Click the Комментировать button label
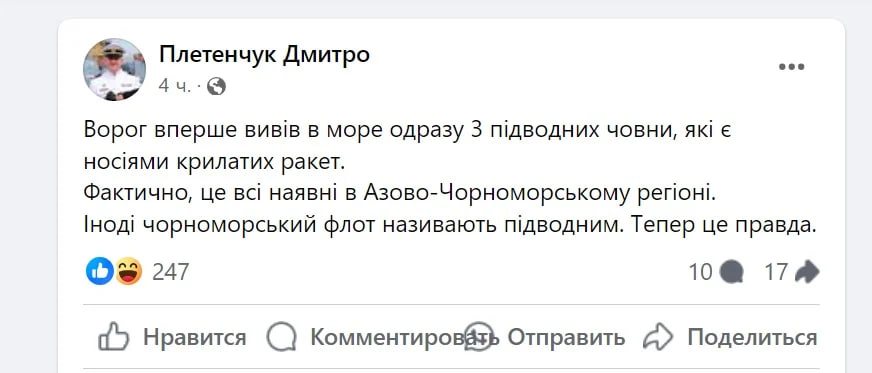This screenshot has height=373, width=872. click(404, 337)
